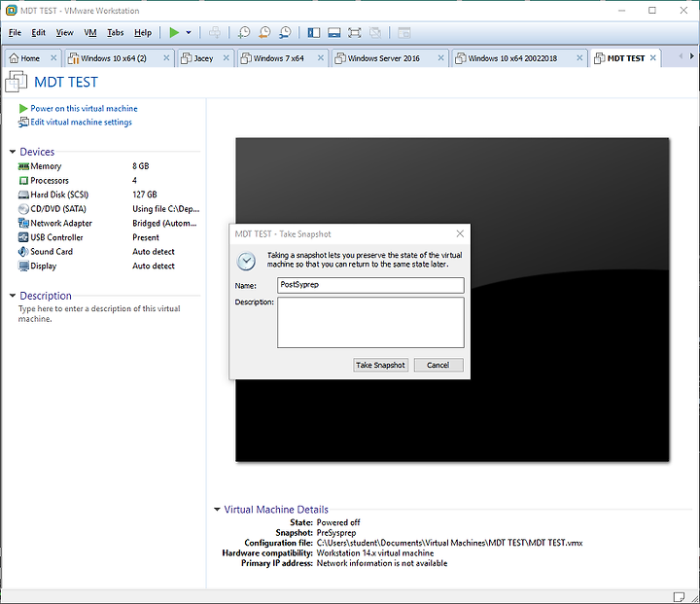Open the Help menu
700x604 pixels.
tap(143, 33)
